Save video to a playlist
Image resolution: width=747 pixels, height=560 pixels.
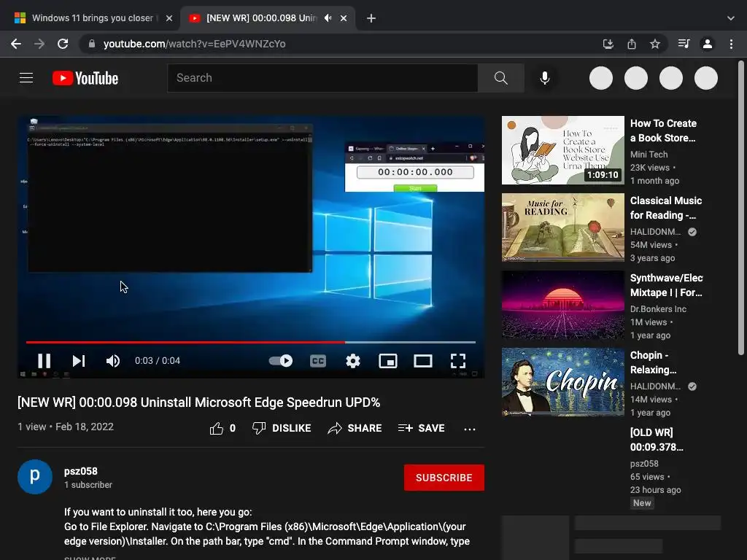pyautogui.click(x=421, y=428)
